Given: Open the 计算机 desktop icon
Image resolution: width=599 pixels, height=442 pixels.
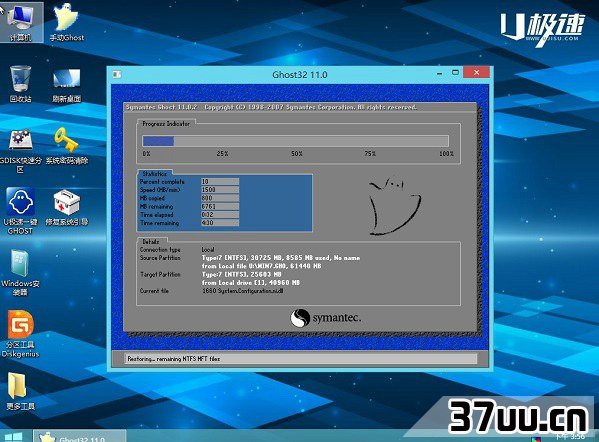Looking at the screenshot, I should click(21, 21).
